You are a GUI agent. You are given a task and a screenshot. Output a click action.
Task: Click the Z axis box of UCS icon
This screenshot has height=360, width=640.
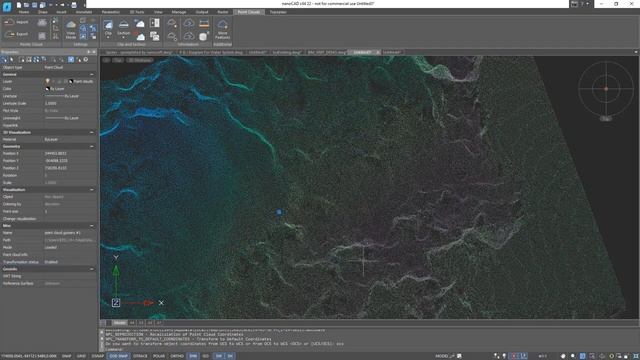click(x=116, y=303)
